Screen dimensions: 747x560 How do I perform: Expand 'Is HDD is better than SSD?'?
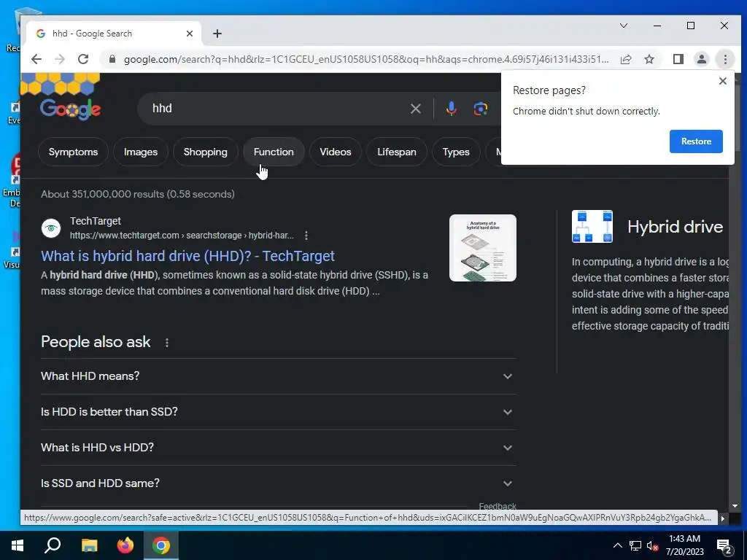[279, 412]
